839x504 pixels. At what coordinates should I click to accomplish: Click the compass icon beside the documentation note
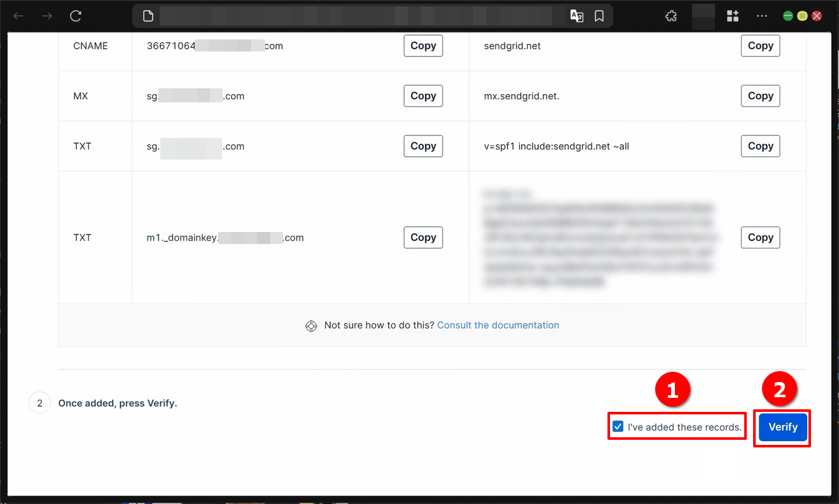click(x=311, y=325)
